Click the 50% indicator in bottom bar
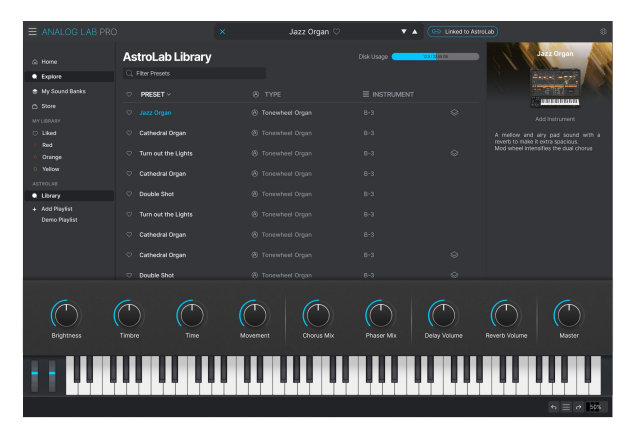Screen dimensions: 632x433 (x=595, y=407)
